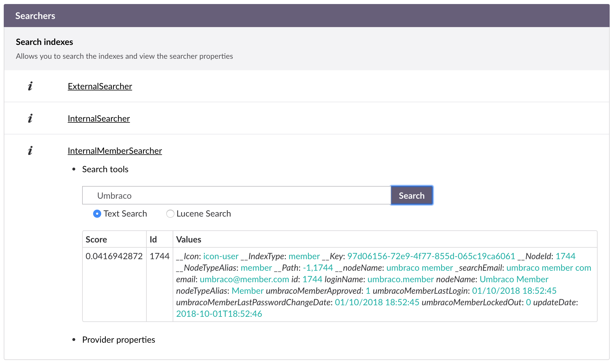Select the Text Search radio button
Viewport: 614px width, 364px height.
[97, 214]
